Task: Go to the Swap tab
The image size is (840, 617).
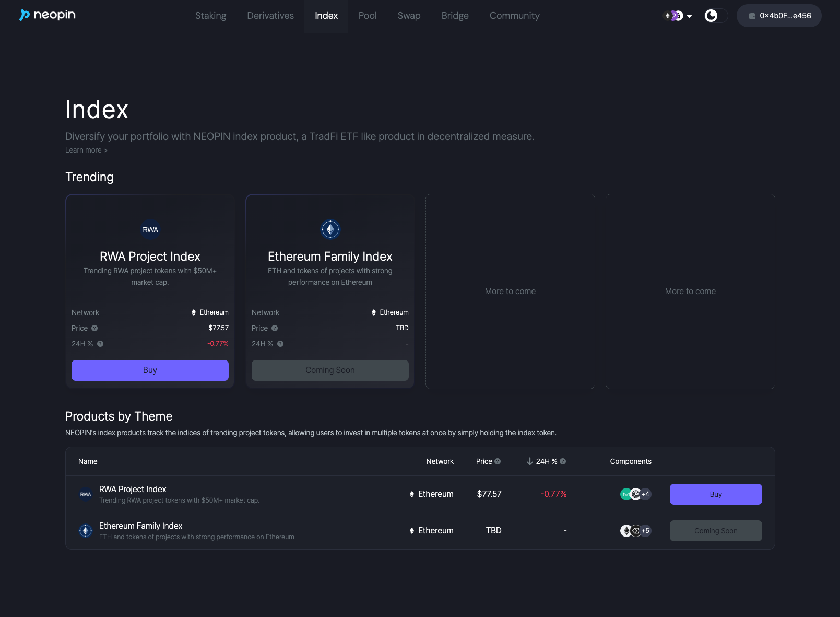Action: (409, 16)
